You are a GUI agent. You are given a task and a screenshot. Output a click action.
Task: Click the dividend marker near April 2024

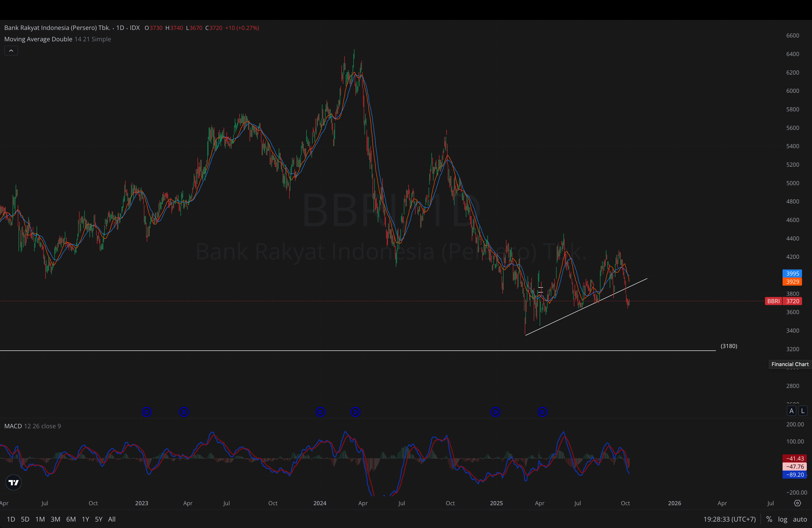pyautogui.click(x=355, y=412)
